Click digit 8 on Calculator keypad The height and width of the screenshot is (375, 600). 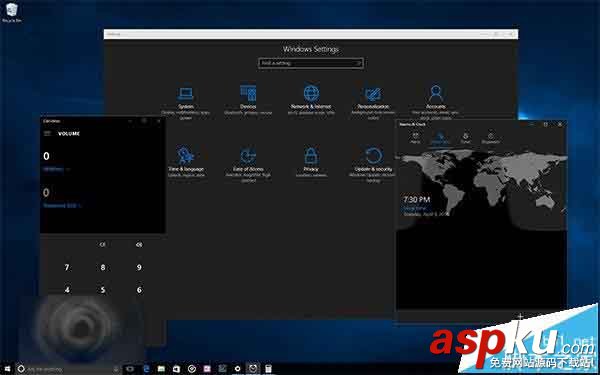click(103, 267)
